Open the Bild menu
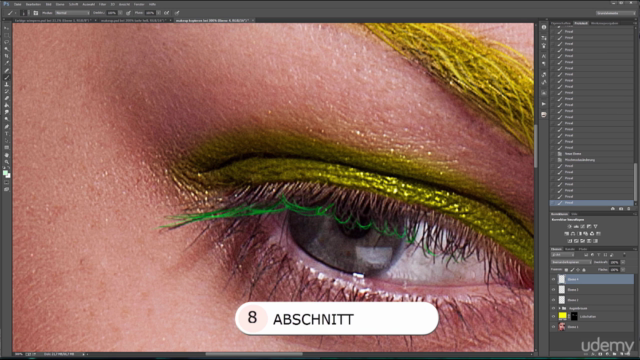 pyautogui.click(x=49, y=4)
